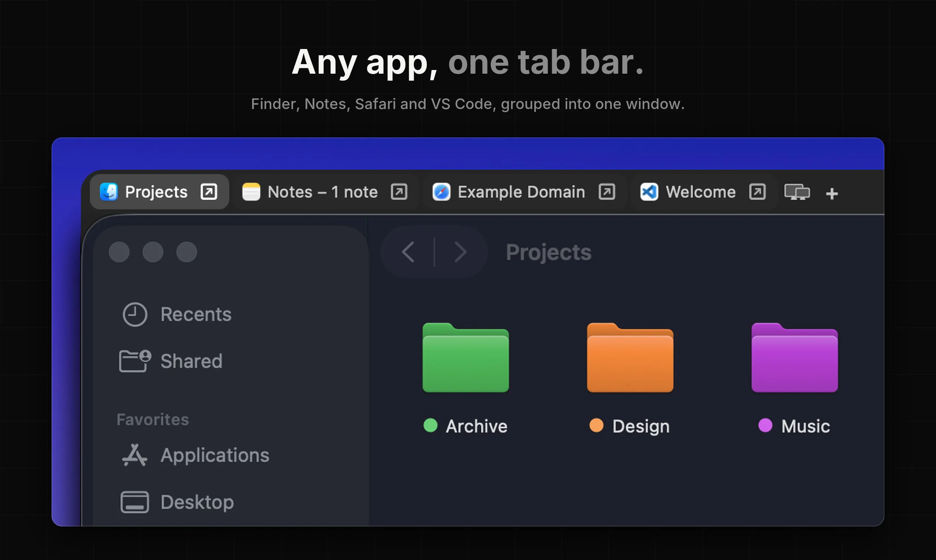Click the Finder icon on Projects tab
This screenshot has height=560, width=936.
point(109,192)
